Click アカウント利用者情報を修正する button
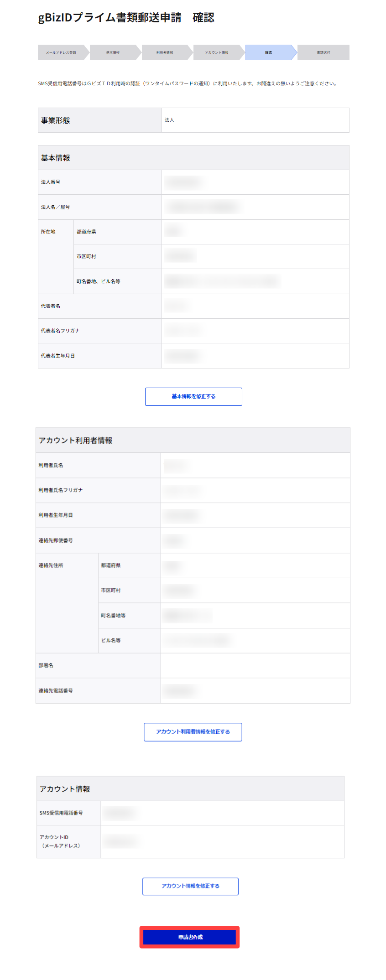This screenshot has width=386, height=980. tap(193, 732)
